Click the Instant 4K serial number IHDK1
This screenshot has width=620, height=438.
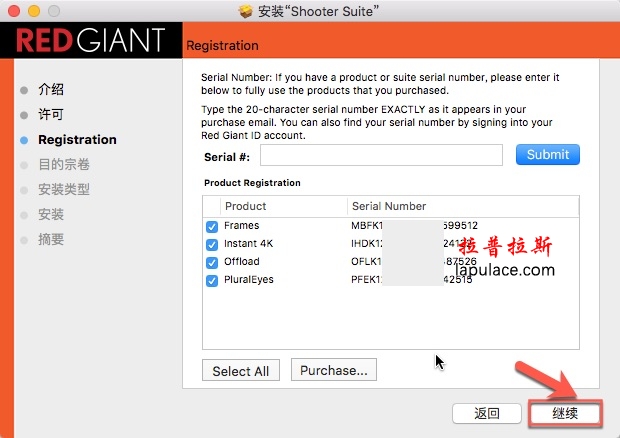pos(411,244)
